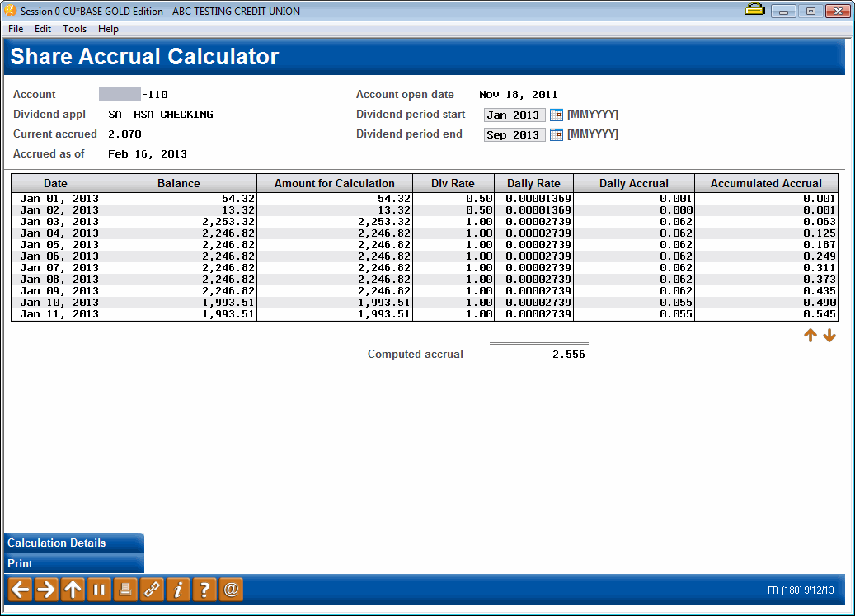
Task: Click the chain link shortcut icon
Action: tap(152, 589)
